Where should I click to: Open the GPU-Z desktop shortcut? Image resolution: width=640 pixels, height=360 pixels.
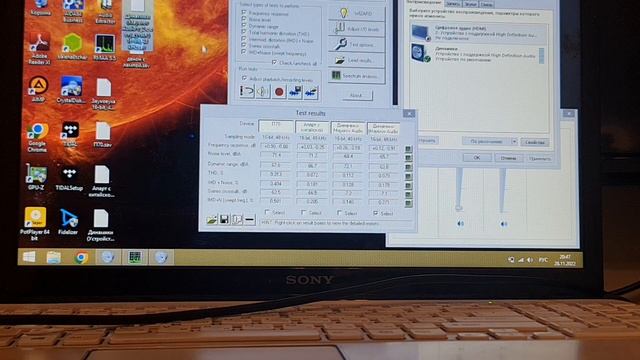36,177
